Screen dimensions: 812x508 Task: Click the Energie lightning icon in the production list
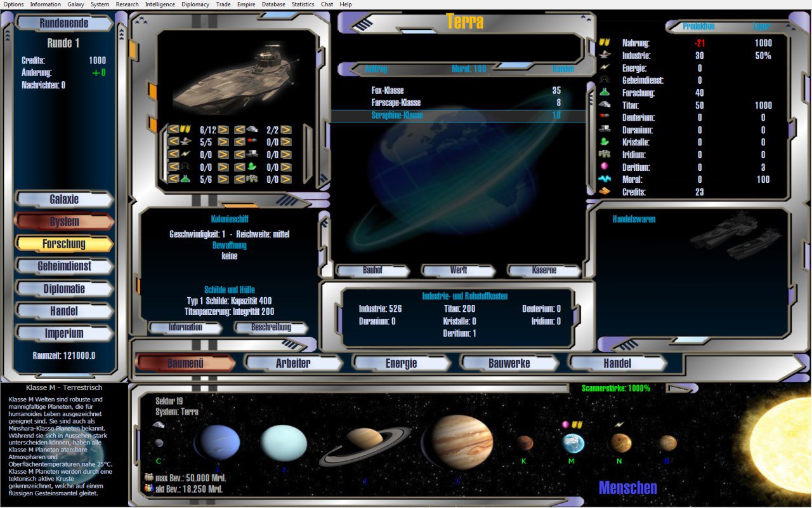pos(605,67)
